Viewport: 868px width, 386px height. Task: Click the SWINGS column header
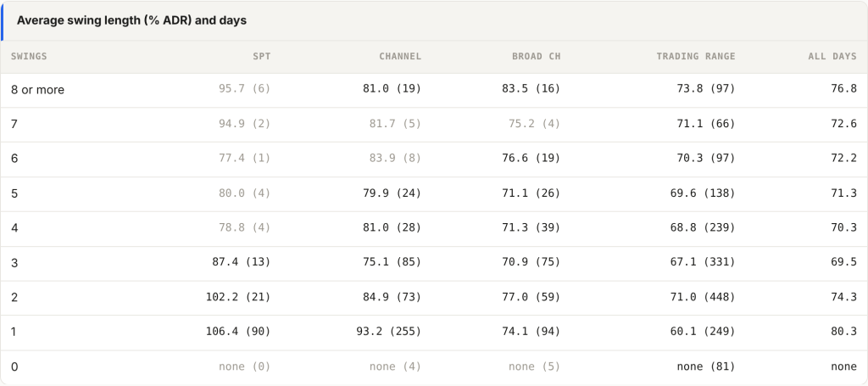click(29, 57)
